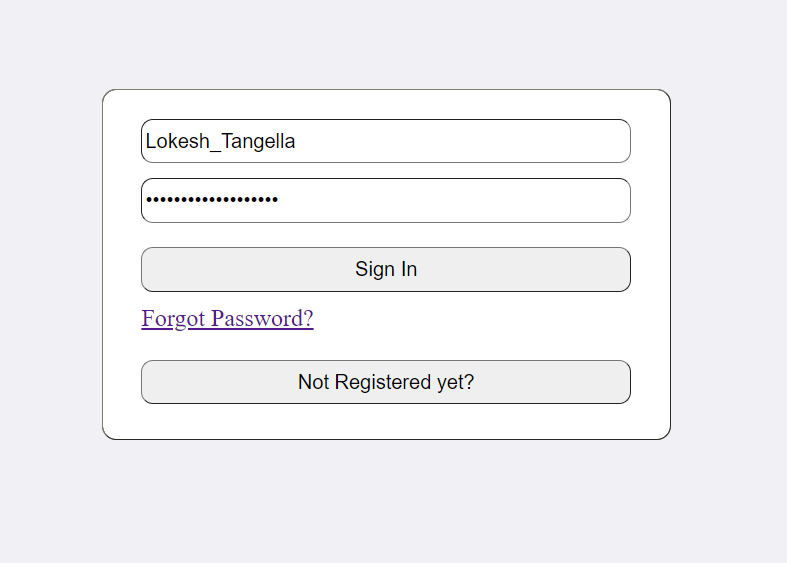Hit the gray Sign In button below password

(x=385, y=269)
